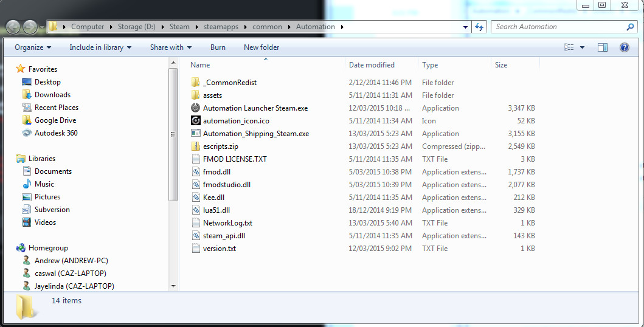Viewport: 644px width, 327px height.
Task: Open Recent Places in navigation pane
Action: [50, 108]
